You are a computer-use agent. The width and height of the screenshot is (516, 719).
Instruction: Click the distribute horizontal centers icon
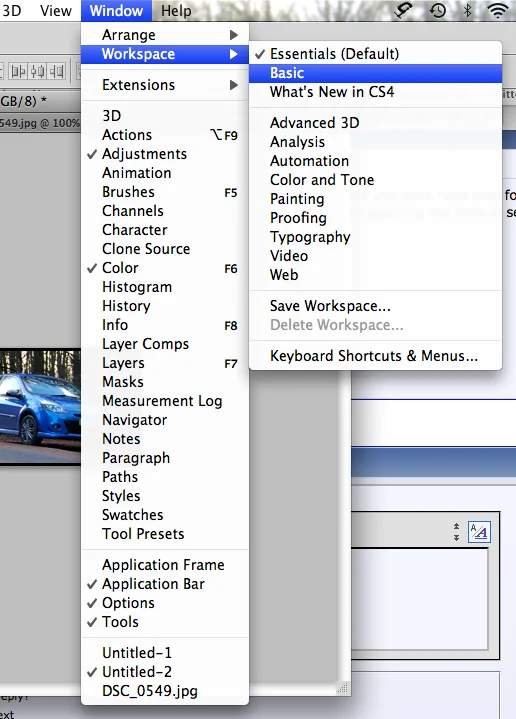38,72
